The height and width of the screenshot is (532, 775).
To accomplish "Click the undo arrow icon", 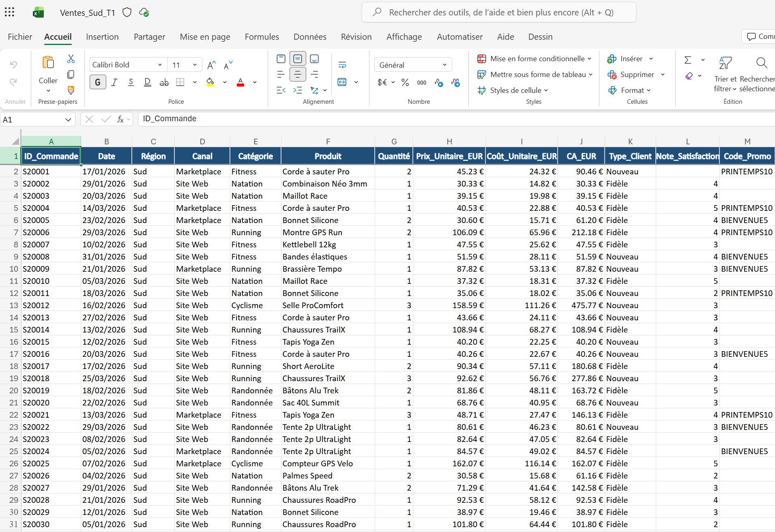I will [x=13, y=64].
